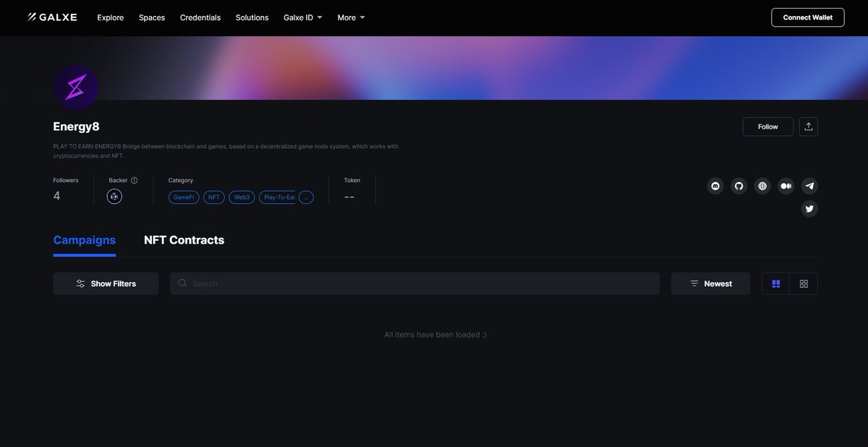Expand the hidden category tags ellipsis

click(306, 197)
